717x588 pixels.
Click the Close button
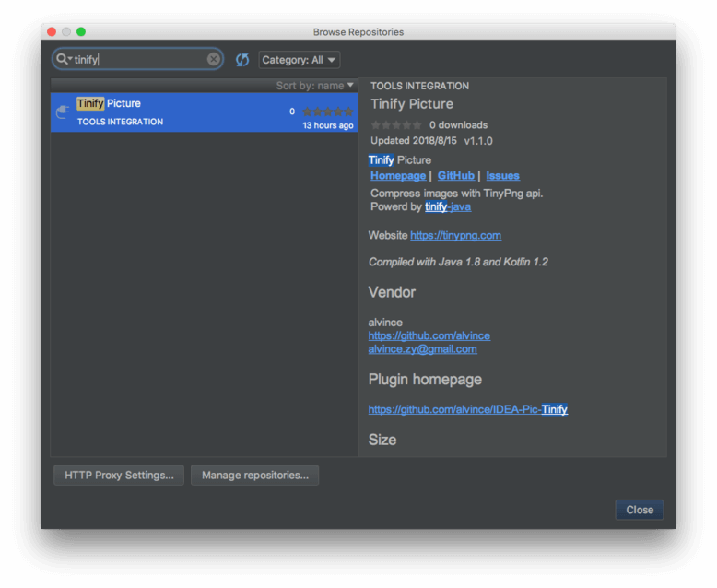(x=640, y=510)
